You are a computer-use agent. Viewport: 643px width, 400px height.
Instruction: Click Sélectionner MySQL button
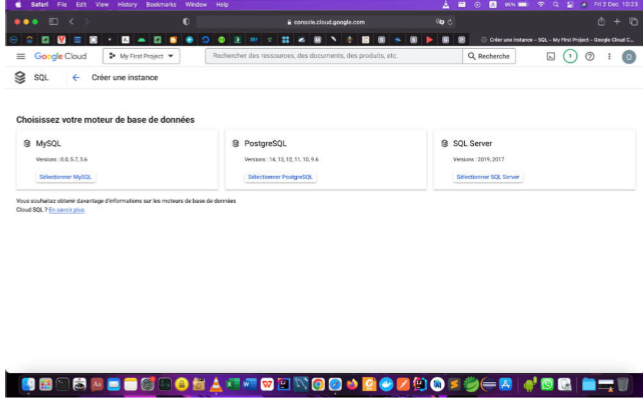click(x=66, y=177)
